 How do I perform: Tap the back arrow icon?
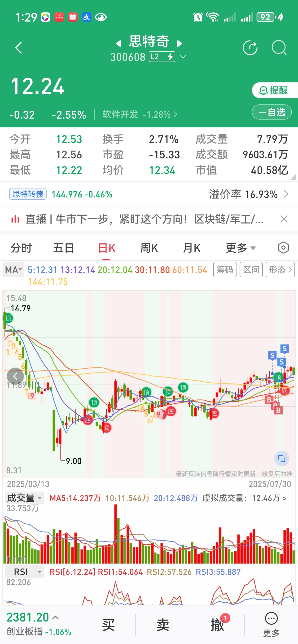coord(18,48)
